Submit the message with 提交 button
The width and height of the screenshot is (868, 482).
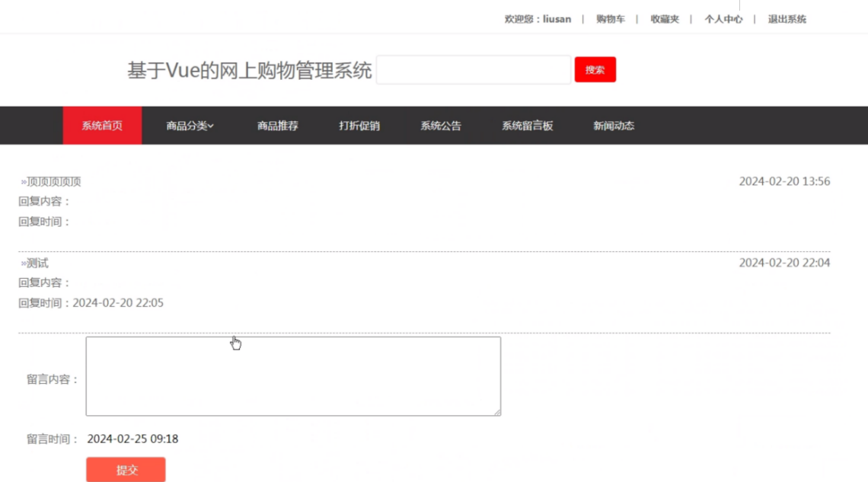coord(126,470)
